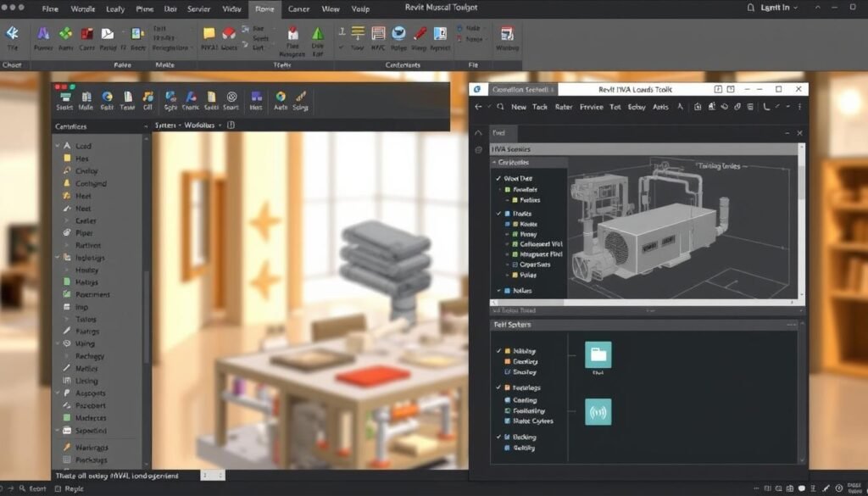The width and height of the screenshot is (868, 496).
Task: Click the Male building icon in the left window toolbar
Action: [86, 97]
